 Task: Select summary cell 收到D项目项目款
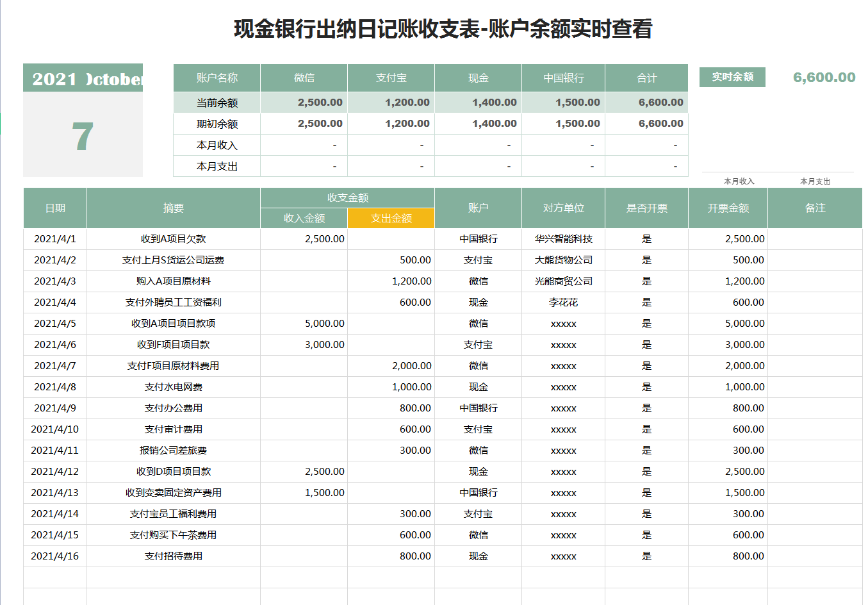pyautogui.click(x=173, y=472)
